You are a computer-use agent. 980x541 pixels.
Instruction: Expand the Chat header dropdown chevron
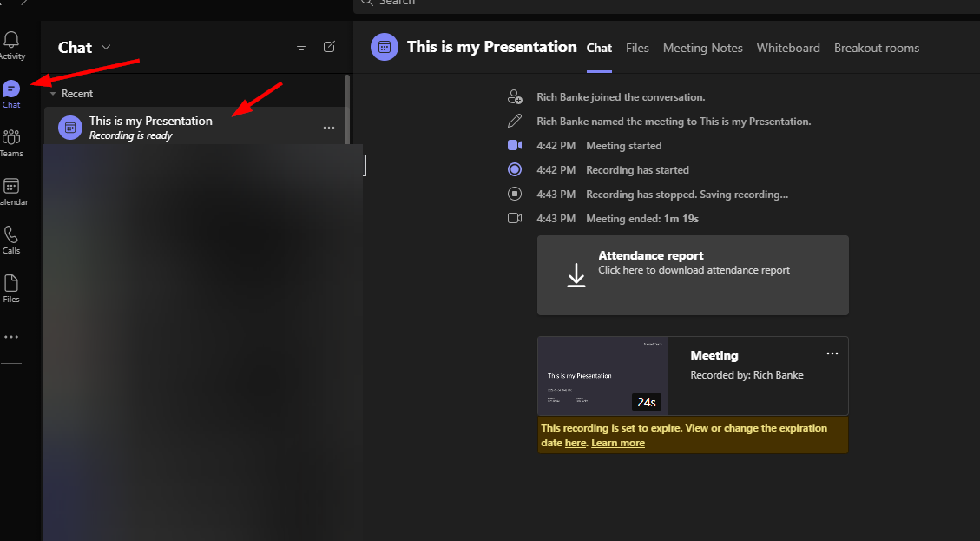106,48
